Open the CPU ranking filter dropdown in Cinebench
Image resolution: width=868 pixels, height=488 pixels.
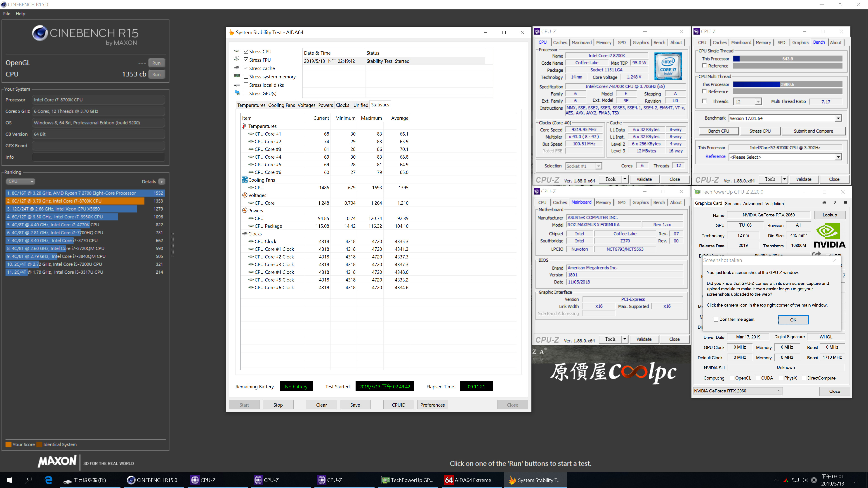click(x=21, y=181)
